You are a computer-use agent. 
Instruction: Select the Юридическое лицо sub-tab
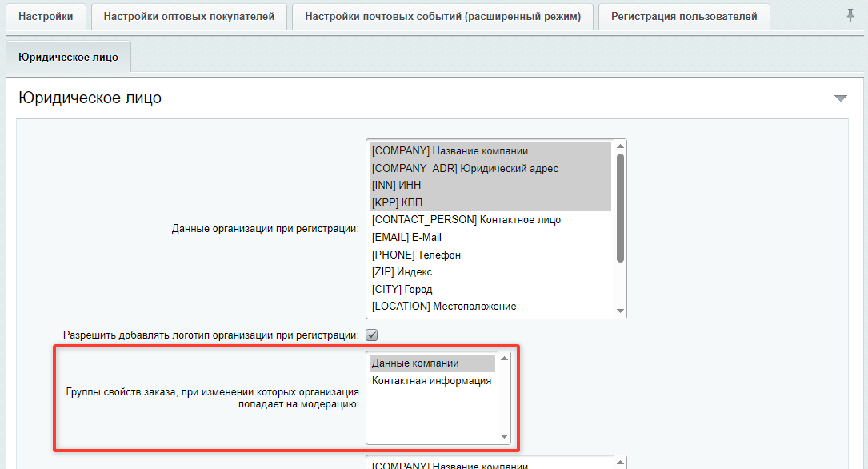point(68,57)
